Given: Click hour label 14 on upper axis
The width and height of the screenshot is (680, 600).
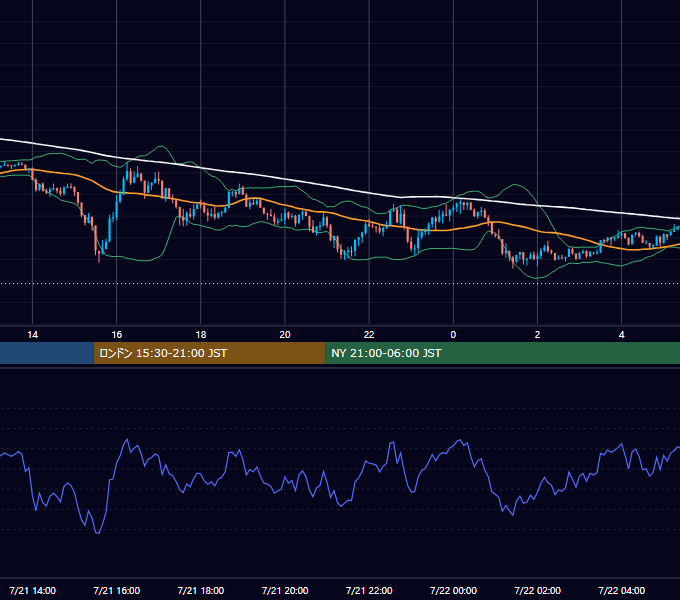Looking at the screenshot, I should coord(33,335).
